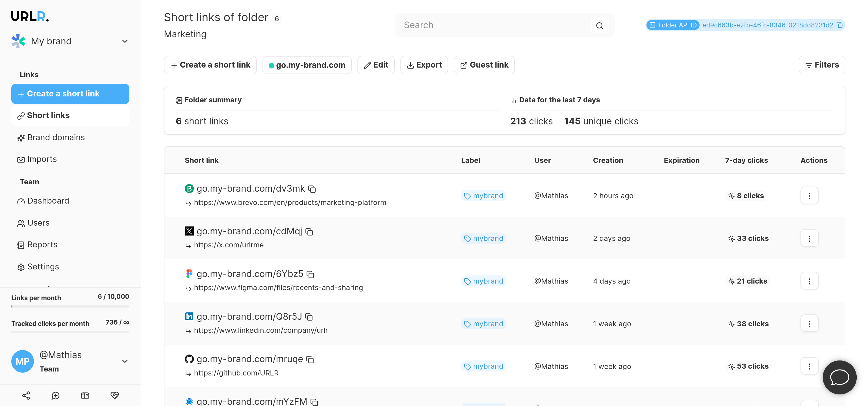This screenshot has width=868, height=406.
Task: Click the heart handshake icon in footer
Action: 114,396
